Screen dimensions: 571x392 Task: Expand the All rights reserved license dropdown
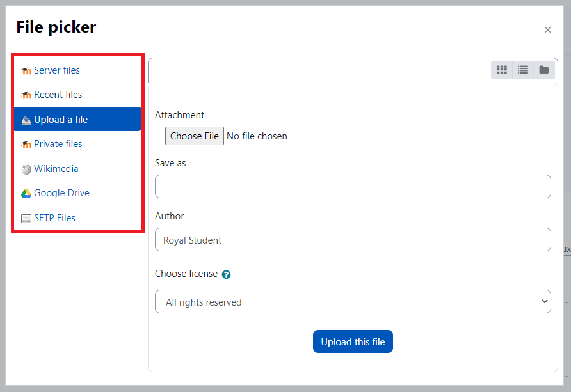[x=353, y=301]
